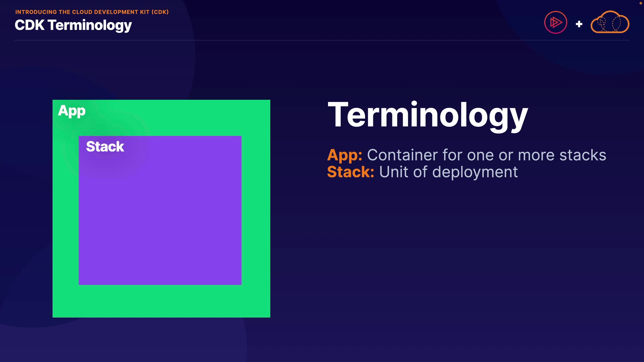The width and height of the screenshot is (644, 362).
Task: Click the white plus sign between logos
Action: pyautogui.click(x=579, y=24)
